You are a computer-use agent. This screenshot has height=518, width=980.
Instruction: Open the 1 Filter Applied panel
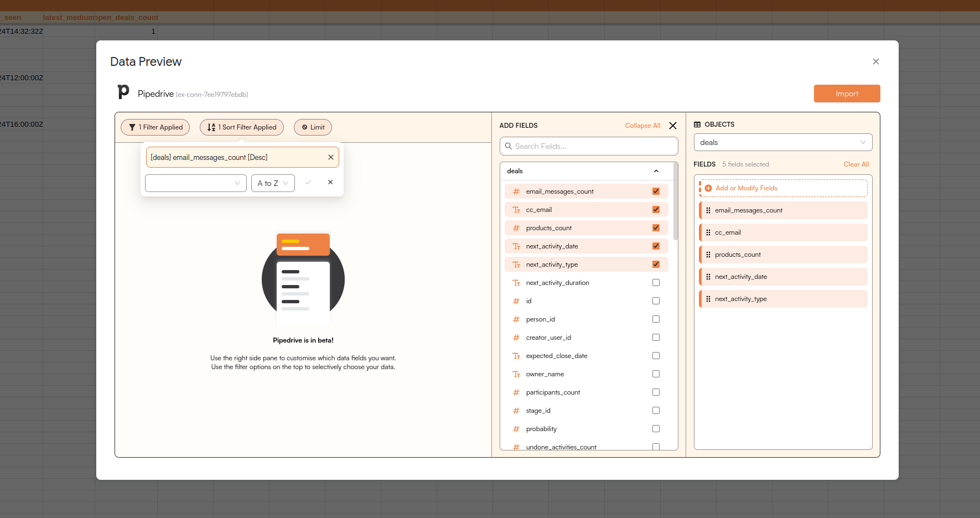155,127
